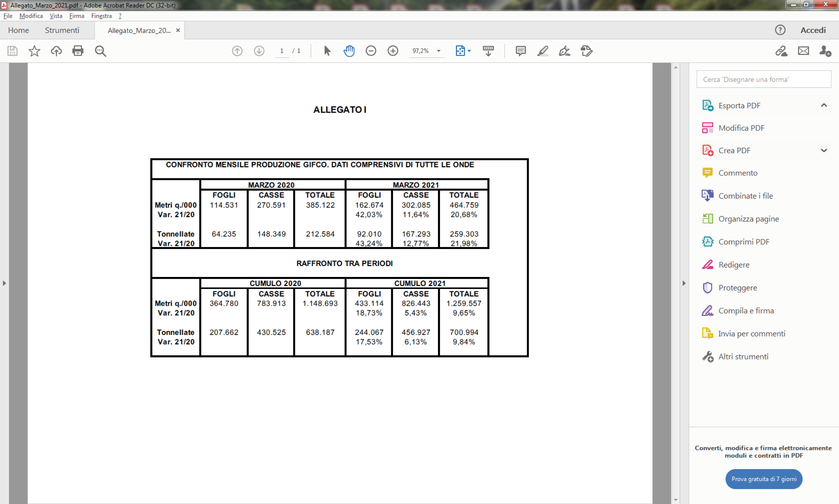Send file by email envelope icon
The image size is (839, 504).
point(803,51)
